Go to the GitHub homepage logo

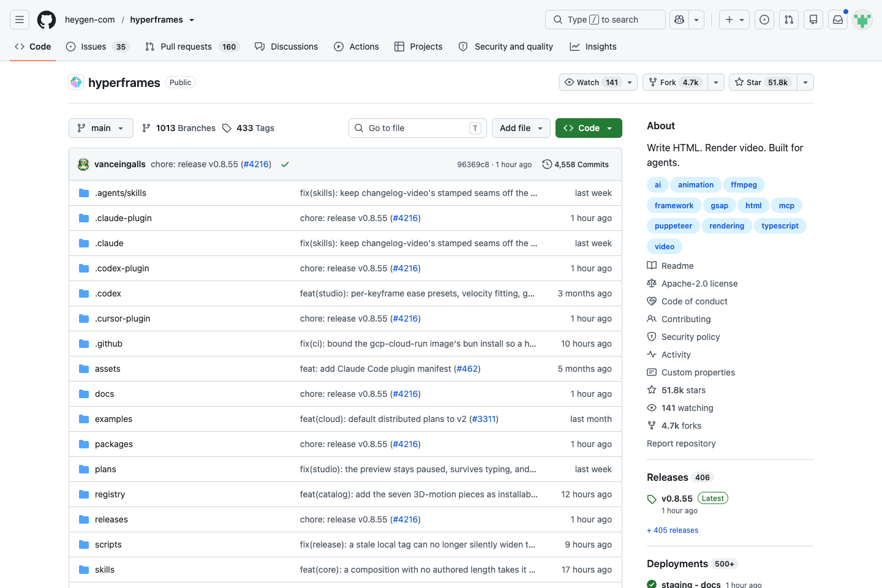coord(47,20)
